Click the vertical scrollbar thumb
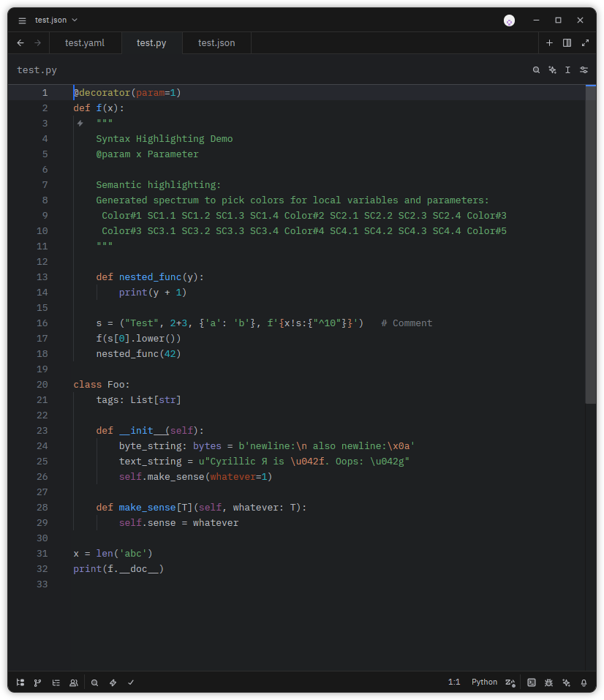 click(591, 244)
